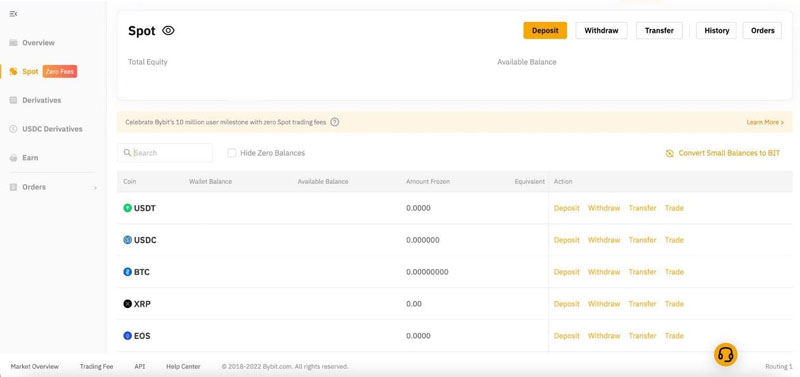The width and height of the screenshot is (800, 377).
Task: Click Trade in the USDT row
Action: 674,208
